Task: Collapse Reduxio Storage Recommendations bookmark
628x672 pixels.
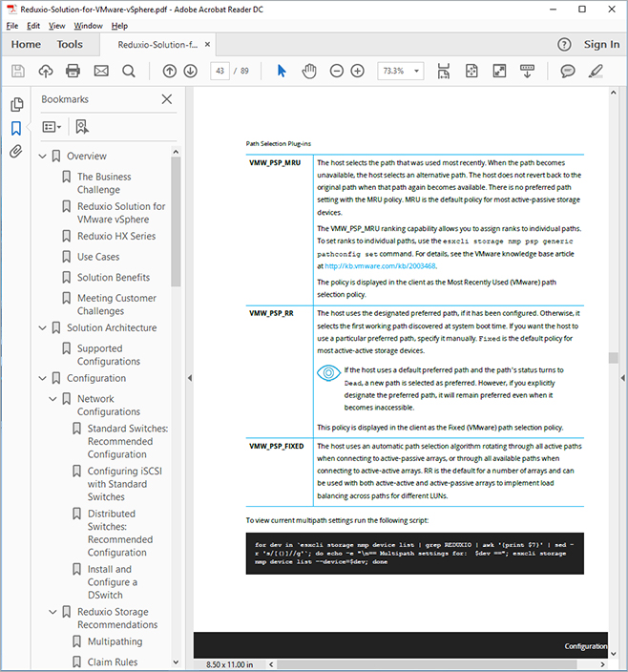Action: tap(52, 612)
